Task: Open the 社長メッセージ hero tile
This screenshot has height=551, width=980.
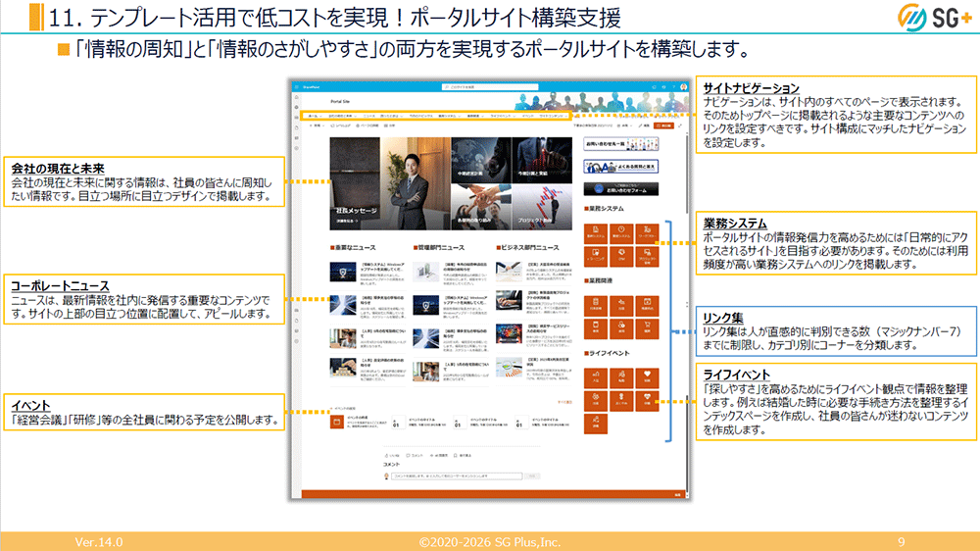Action: [390, 184]
